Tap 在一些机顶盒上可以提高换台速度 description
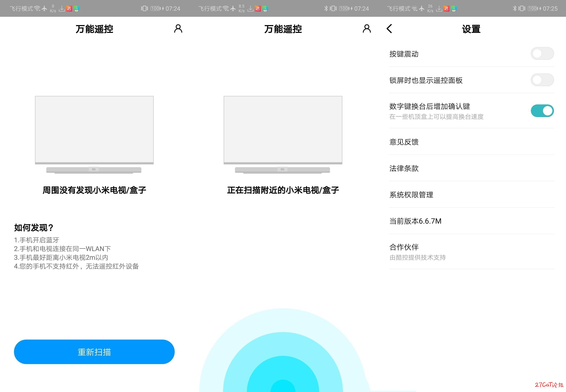Screen dimensions: 566x392 point(436,117)
